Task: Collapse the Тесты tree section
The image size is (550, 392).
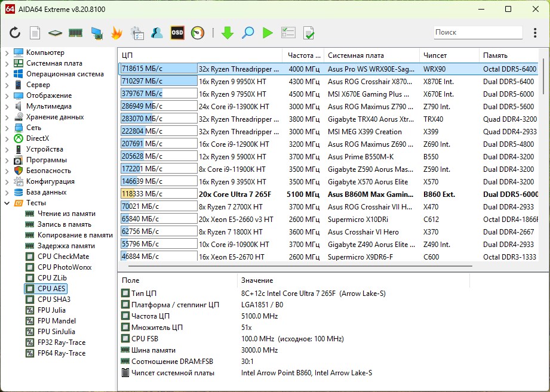Action: (7, 203)
